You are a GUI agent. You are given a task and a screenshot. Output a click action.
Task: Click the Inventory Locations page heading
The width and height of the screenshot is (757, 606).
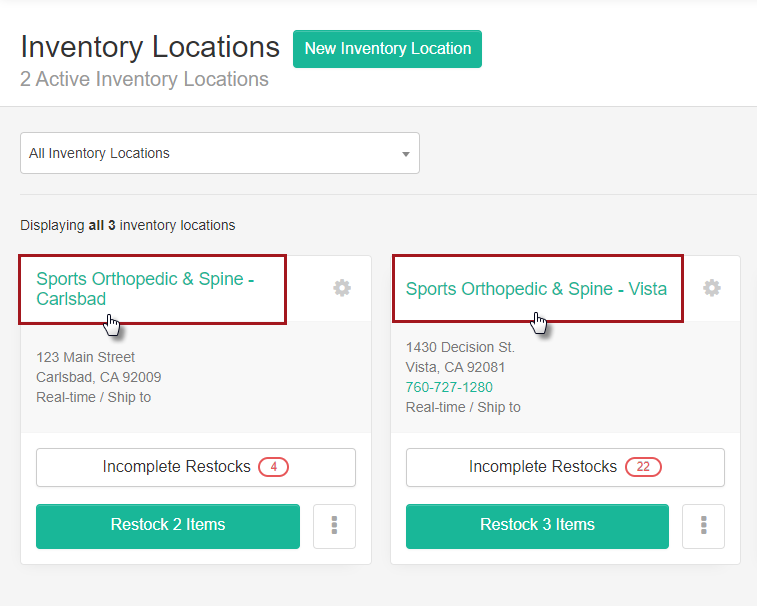(x=150, y=47)
